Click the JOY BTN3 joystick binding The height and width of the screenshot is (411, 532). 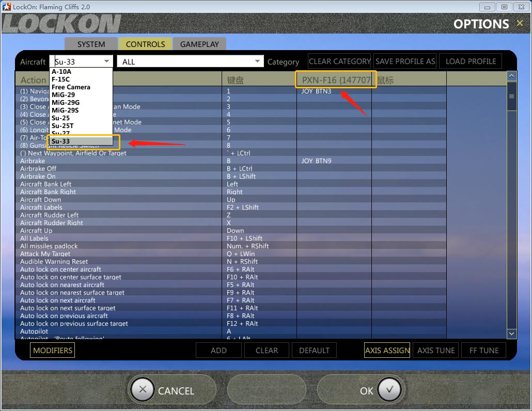coord(316,91)
